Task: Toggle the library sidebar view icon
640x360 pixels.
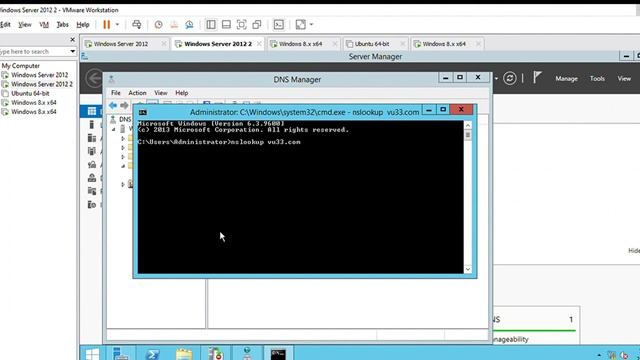Action: click(211, 24)
